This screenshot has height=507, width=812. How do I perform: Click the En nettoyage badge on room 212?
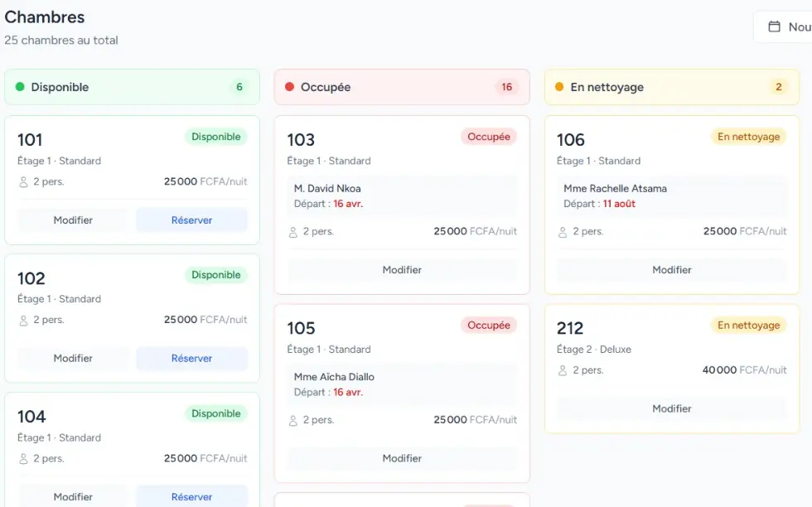748,326
